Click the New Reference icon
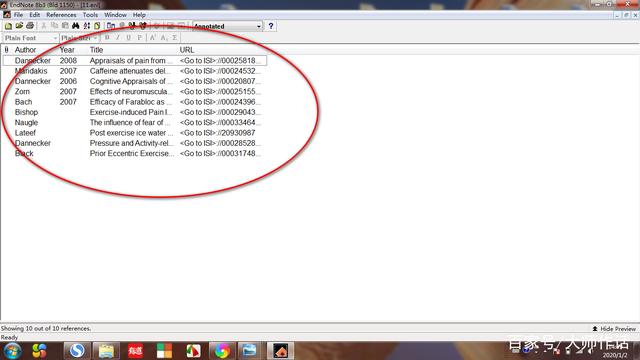This screenshot has height=360, width=640. click(x=97, y=26)
